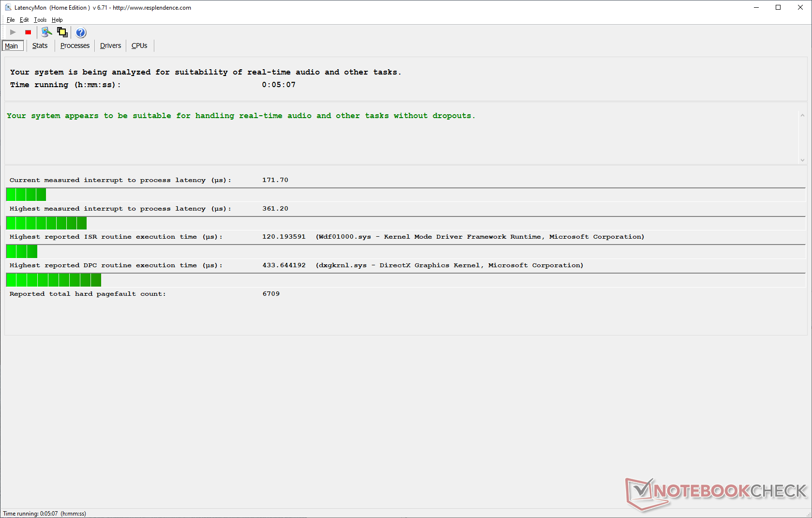The image size is (812, 518).
Task: Switch to the Processes tab
Action: (75, 46)
